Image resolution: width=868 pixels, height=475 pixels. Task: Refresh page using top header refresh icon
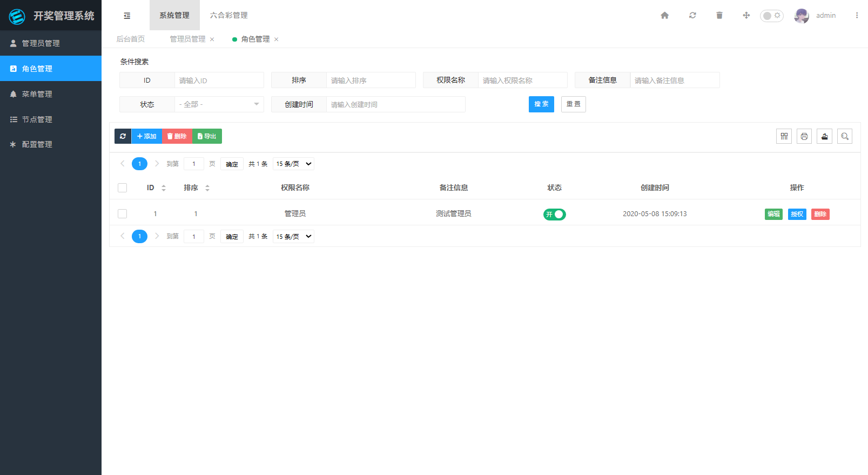point(692,15)
